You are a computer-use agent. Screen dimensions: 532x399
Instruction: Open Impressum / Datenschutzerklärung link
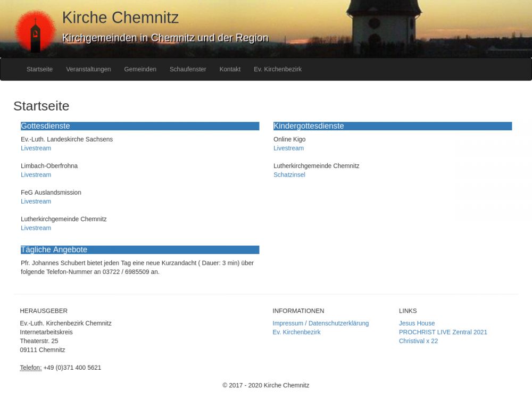point(320,323)
